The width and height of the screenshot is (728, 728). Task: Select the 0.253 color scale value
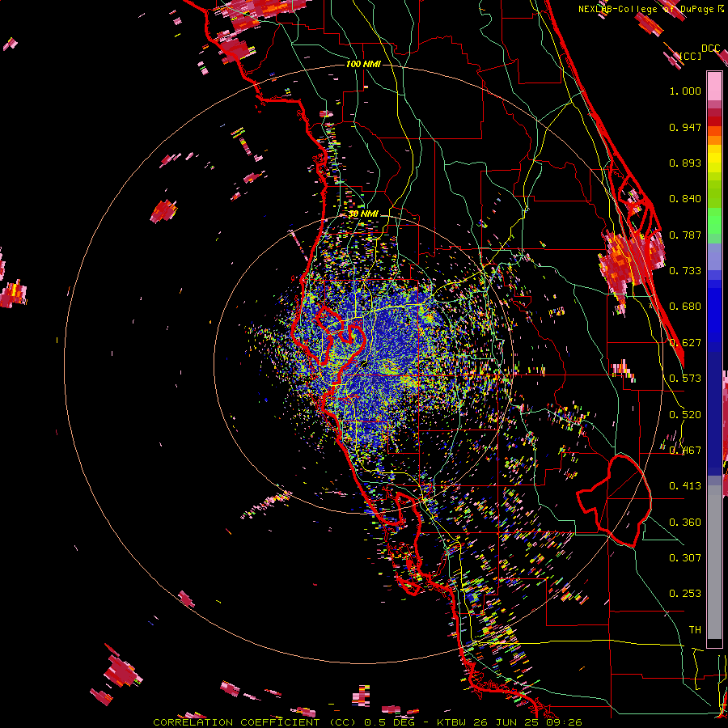[685, 594]
